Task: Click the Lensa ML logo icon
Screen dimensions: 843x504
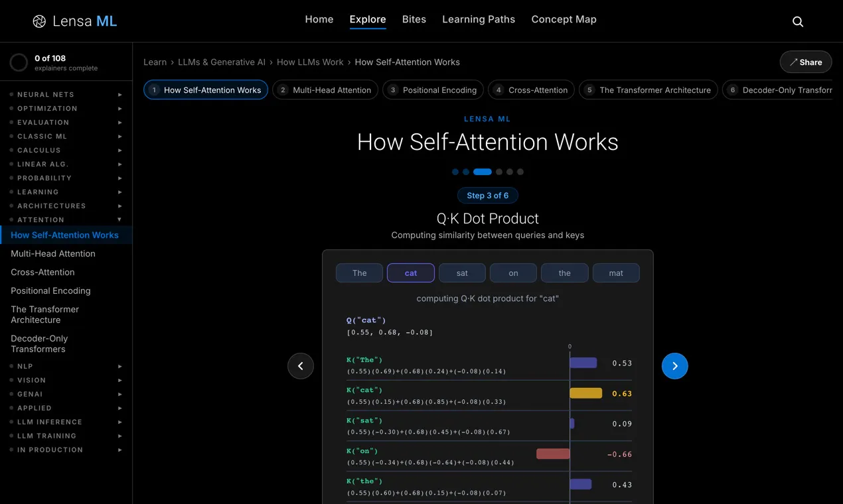Action: click(x=39, y=21)
